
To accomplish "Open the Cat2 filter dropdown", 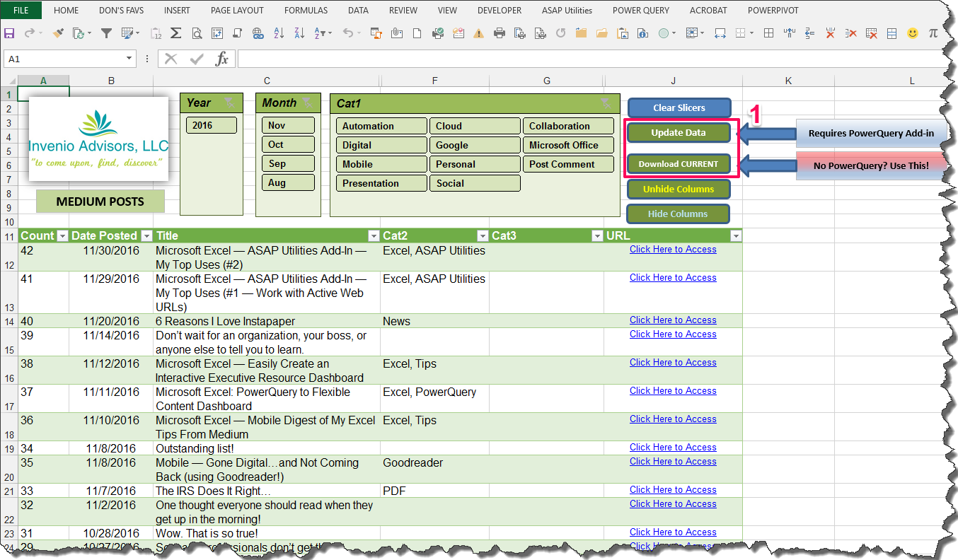I will (483, 235).
